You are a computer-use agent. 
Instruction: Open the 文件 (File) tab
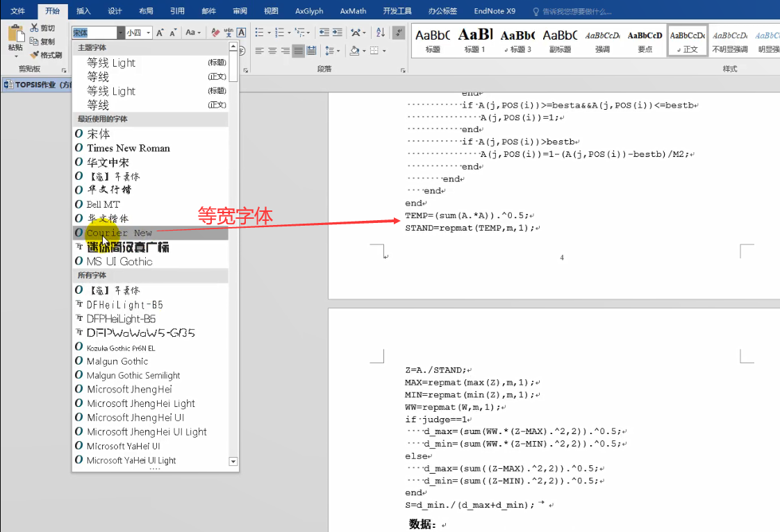point(18,11)
